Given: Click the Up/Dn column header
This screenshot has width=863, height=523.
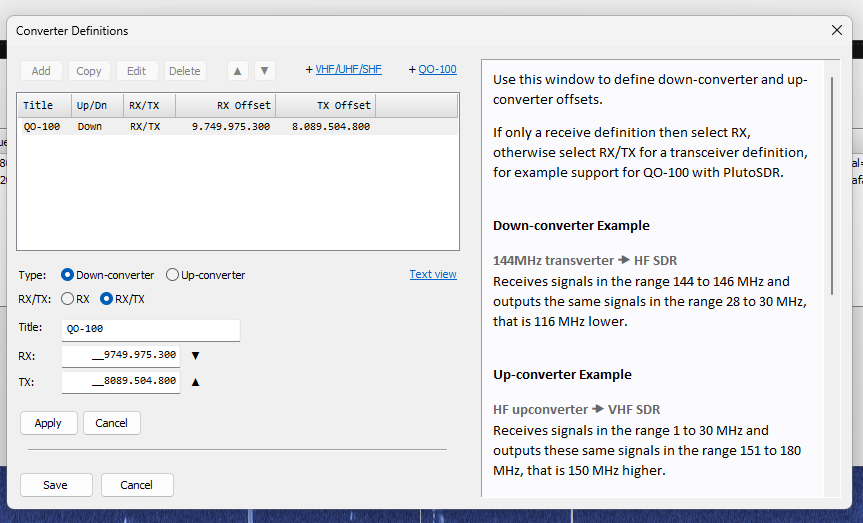Looking at the screenshot, I should coord(97,105).
